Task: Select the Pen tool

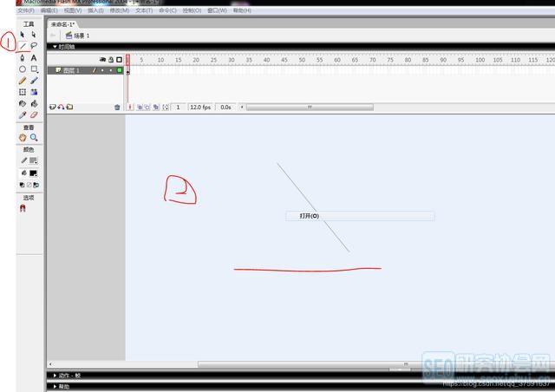Action: coord(23,57)
